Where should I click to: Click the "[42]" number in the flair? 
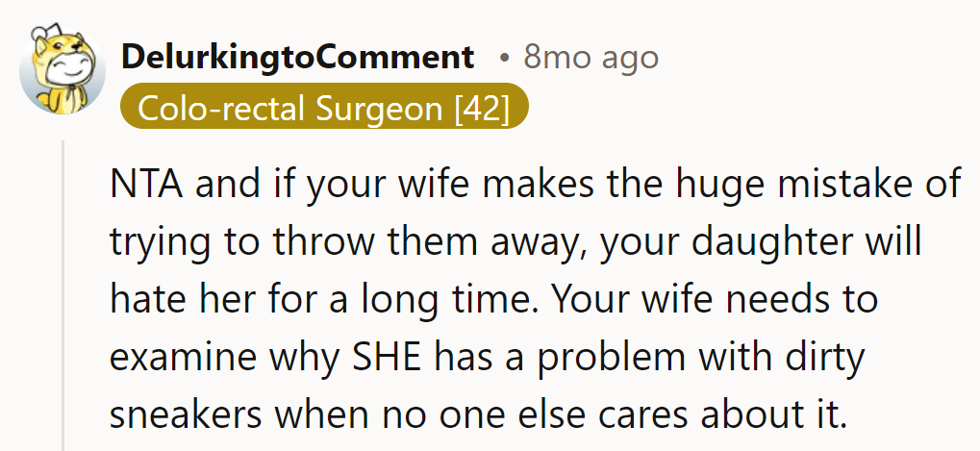coord(481,109)
